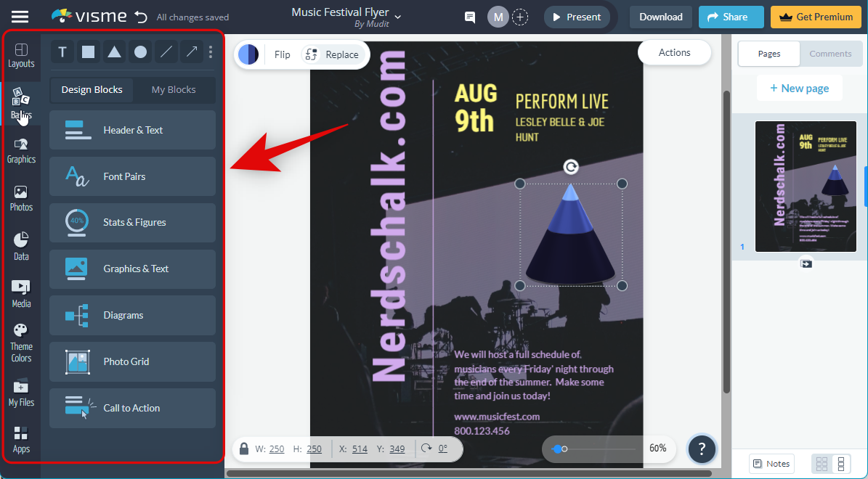Select the Nerdschalk.com vertical text
This screenshot has height=479, width=868.
pyautogui.click(x=389, y=217)
